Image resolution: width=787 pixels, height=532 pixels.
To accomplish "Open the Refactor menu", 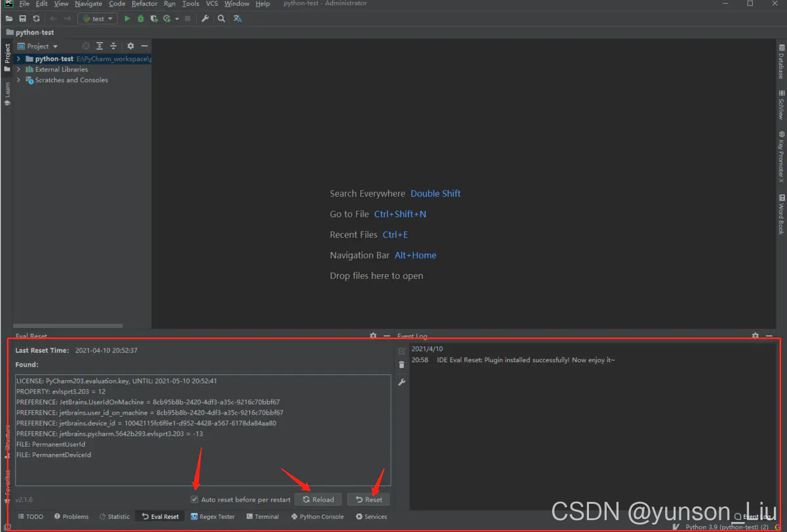I will point(144,4).
